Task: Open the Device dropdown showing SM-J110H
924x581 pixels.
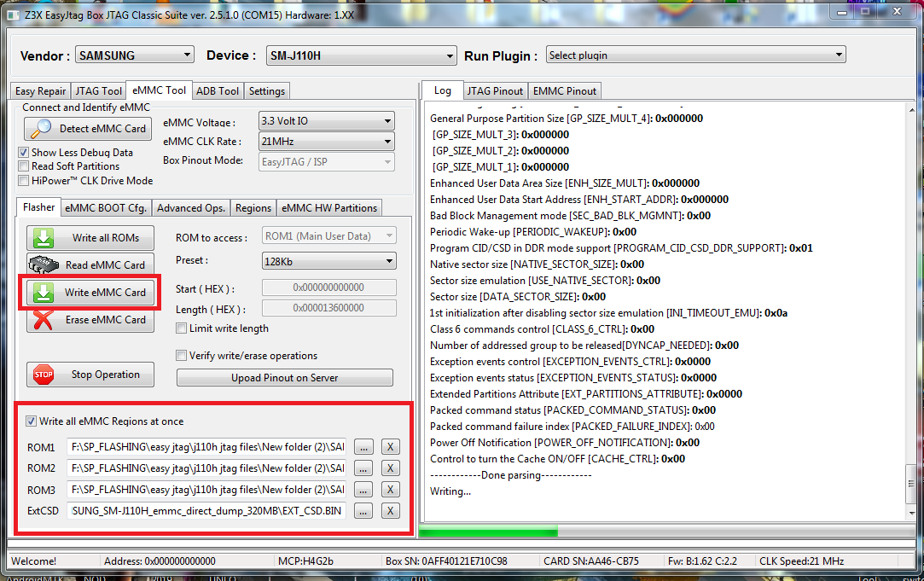Action: pyautogui.click(x=361, y=56)
